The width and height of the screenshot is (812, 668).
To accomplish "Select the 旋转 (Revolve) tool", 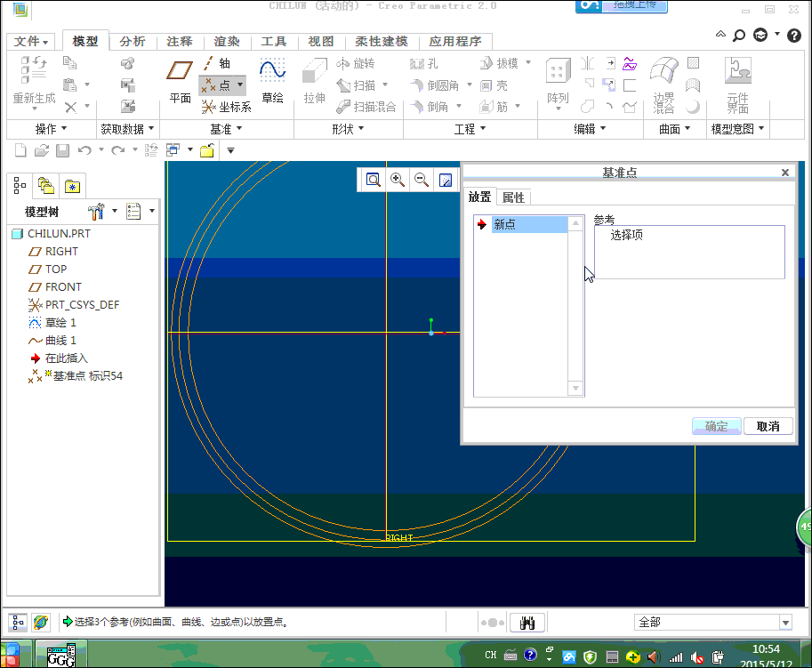I will point(355,64).
